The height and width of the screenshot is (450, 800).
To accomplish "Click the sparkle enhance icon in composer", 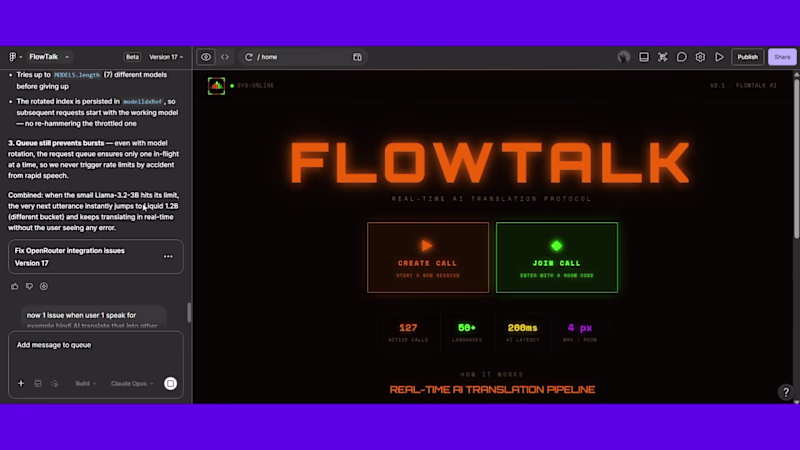I will pos(55,383).
